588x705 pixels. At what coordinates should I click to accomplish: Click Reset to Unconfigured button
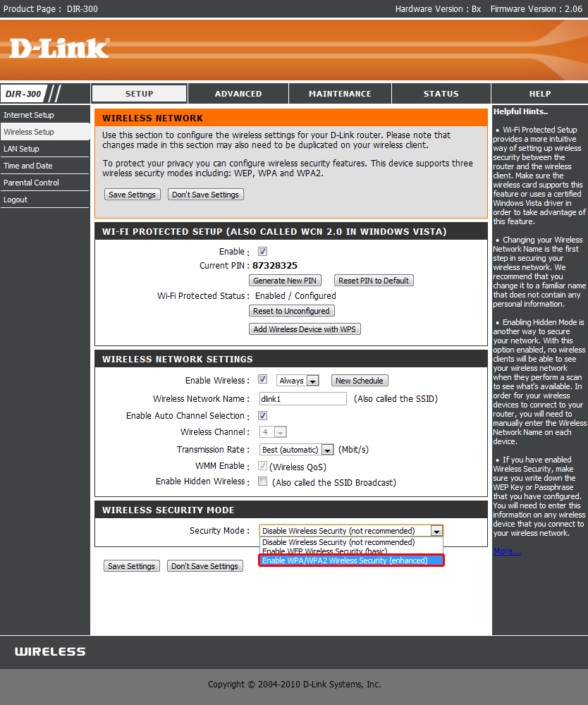click(291, 311)
